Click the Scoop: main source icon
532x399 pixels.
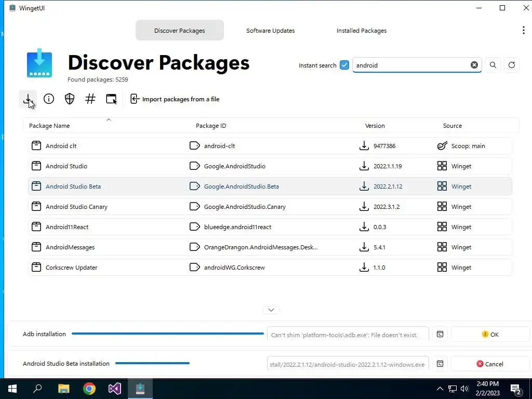(x=443, y=145)
